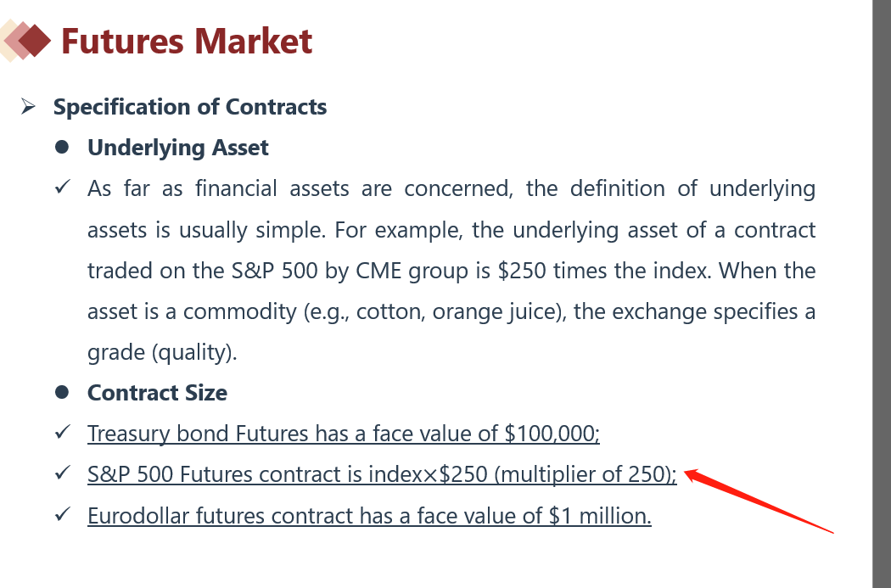Open the underlined S&P 500 Futures contract line
The image size is (891, 588).
tap(382, 475)
